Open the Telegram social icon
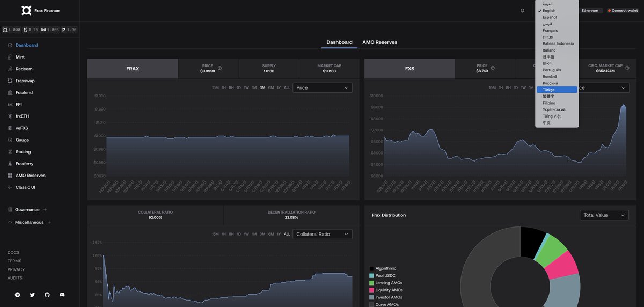The image size is (644, 307). click(x=17, y=295)
